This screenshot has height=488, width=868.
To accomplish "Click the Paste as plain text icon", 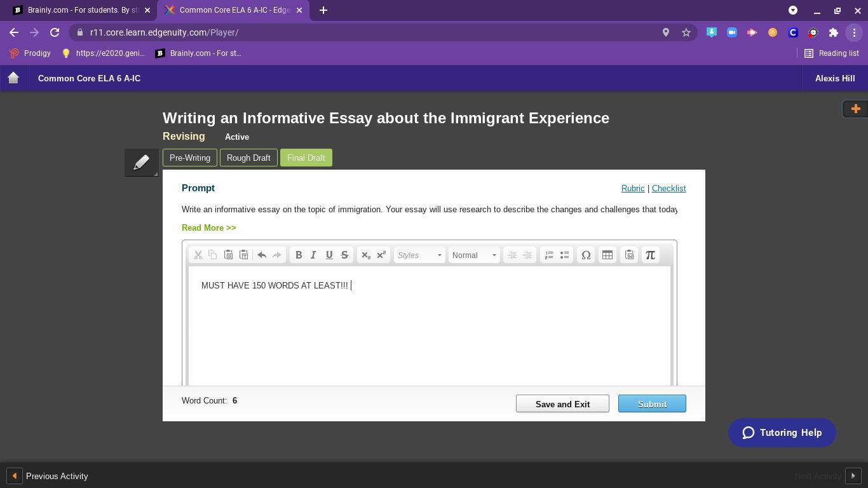I will point(243,255).
